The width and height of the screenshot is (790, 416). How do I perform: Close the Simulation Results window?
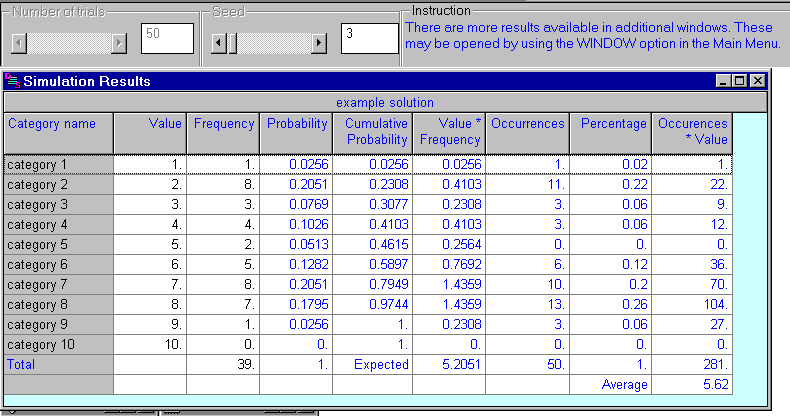click(757, 81)
